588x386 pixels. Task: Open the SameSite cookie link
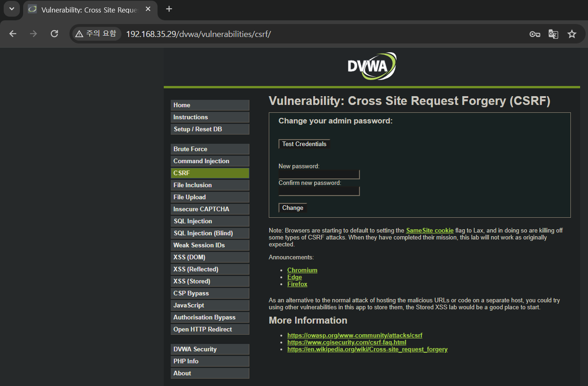click(x=430, y=230)
